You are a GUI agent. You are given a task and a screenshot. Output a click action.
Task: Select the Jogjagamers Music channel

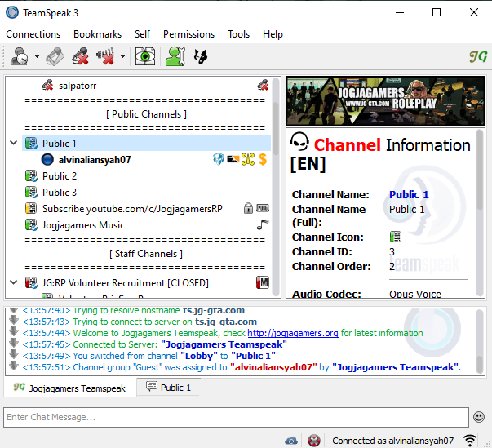point(83,225)
